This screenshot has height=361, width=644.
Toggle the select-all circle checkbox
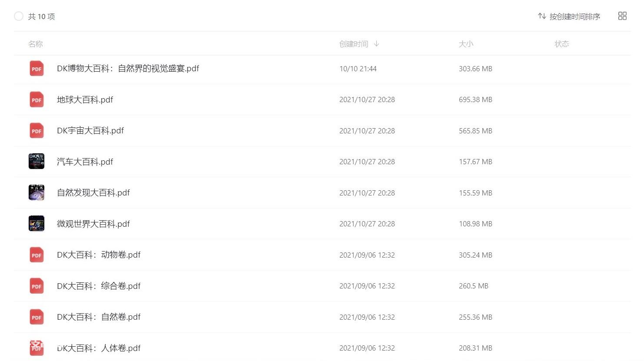point(19,17)
